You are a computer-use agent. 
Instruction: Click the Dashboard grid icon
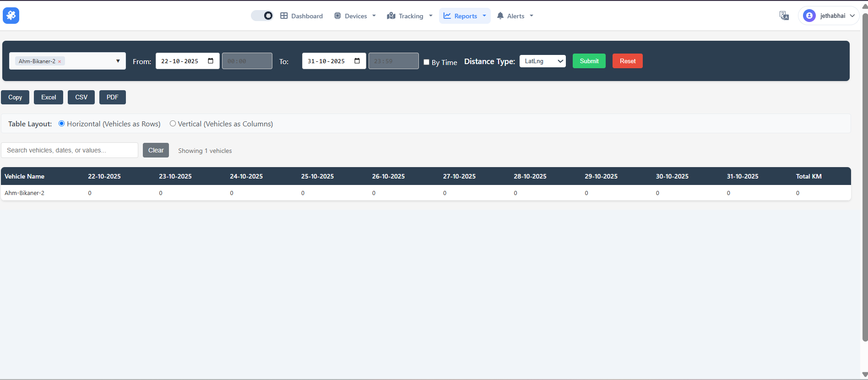(x=284, y=16)
